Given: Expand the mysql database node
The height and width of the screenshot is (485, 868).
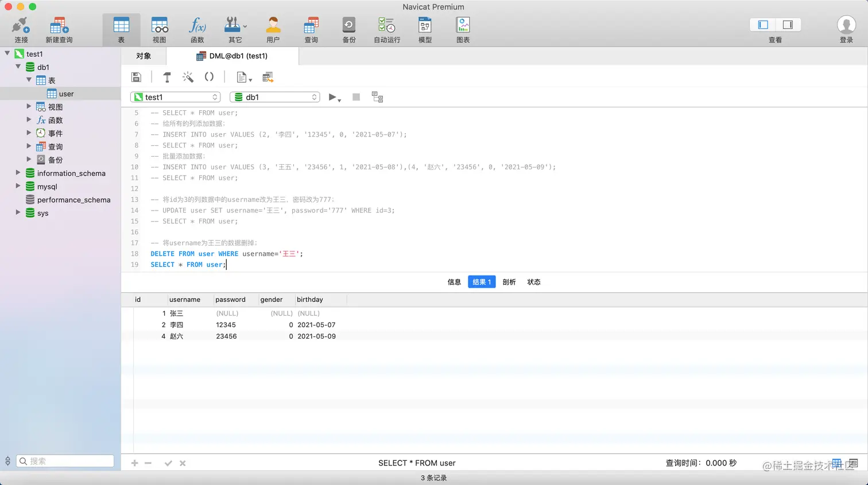Looking at the screenshot, I should [x=18, y=186].
